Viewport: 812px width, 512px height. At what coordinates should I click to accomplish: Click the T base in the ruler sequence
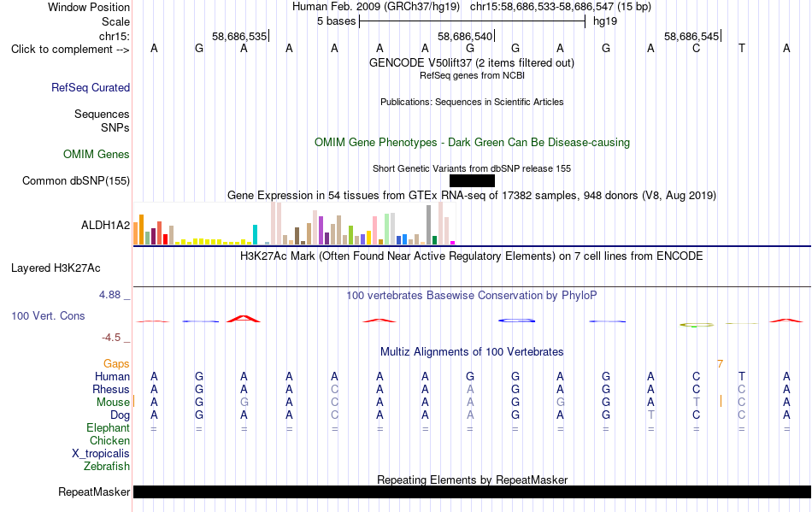click(742, 49)
